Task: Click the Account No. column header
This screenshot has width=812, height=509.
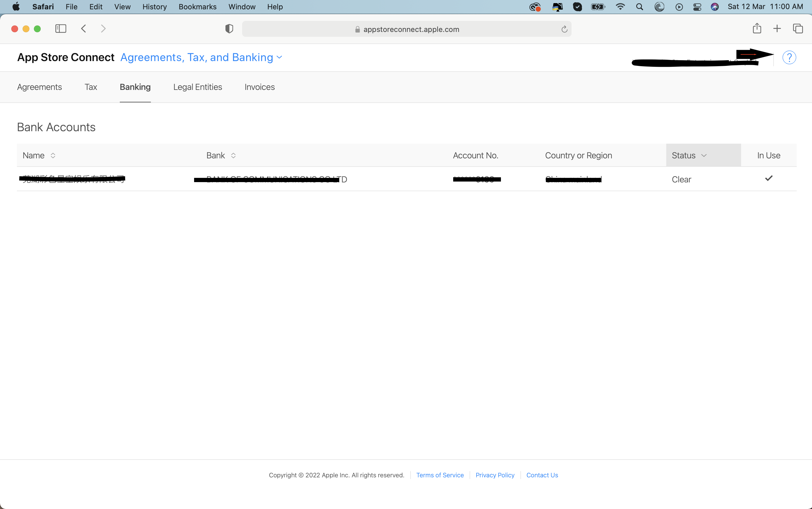Action: (x=475, y=156)
